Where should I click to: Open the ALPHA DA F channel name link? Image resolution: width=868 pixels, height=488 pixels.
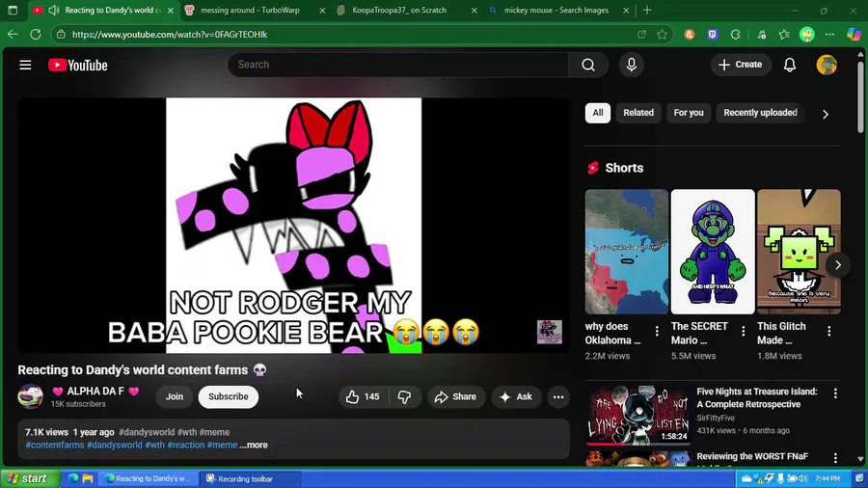(95, 392)
